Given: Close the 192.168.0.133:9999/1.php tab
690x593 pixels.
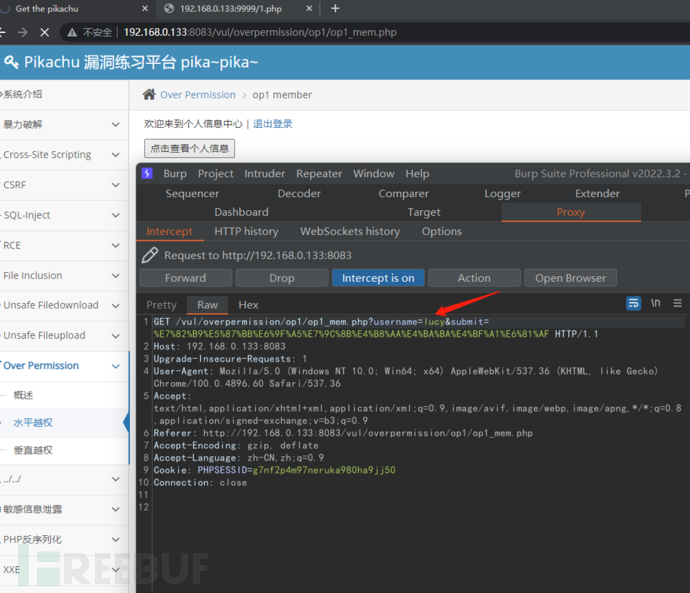Looking at the screenshot, I should coord(309,8).
